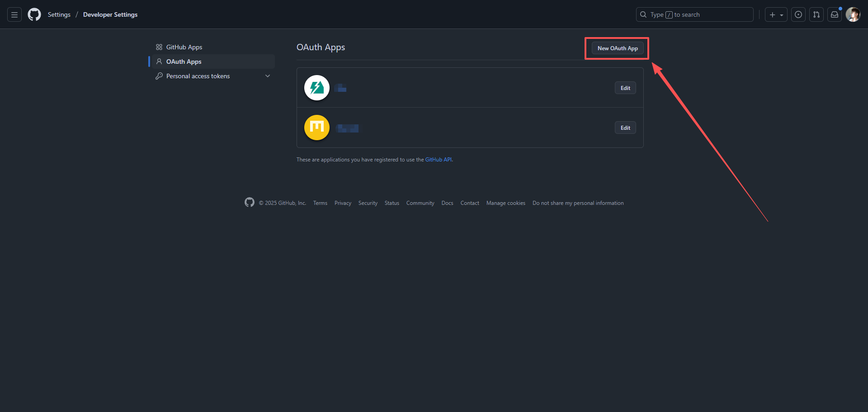Viewport: 868px width, 412px height.
Task: Open the Manage cookies footer link
Action: 505,203
